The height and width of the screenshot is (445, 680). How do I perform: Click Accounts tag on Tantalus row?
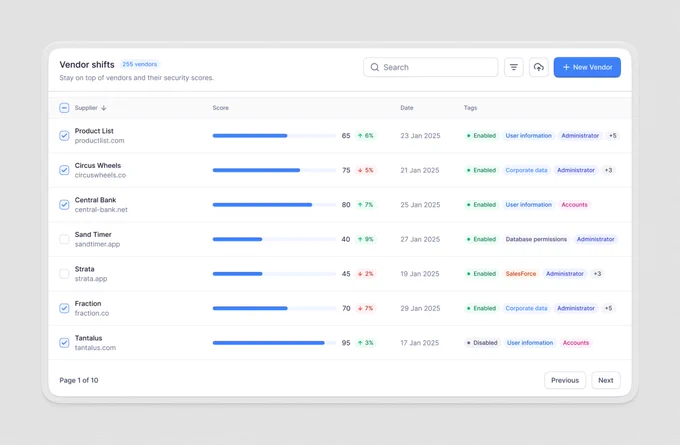point(576,343)
